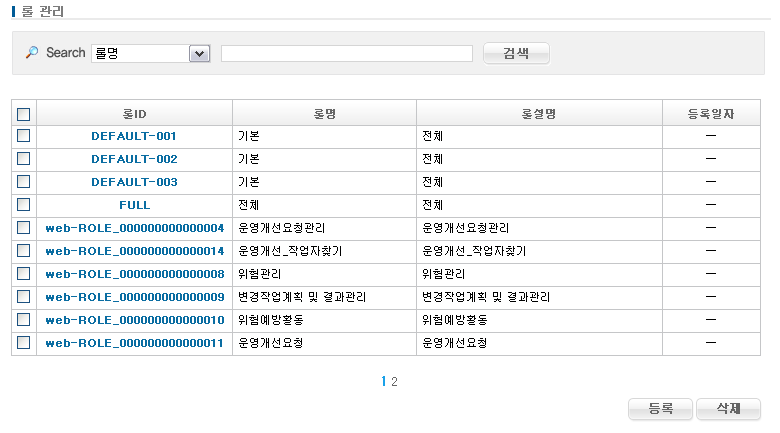This screenshot has width=780, height=433.
Task: Tick checkbox for web-ROLE_000000000000008 row
Action: point(24,273)
